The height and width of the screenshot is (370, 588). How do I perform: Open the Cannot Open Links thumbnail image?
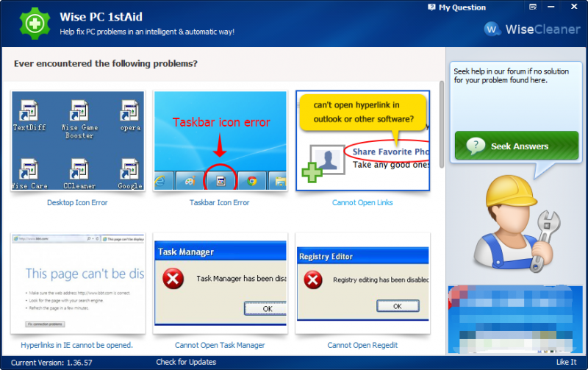tap(362, 140)
